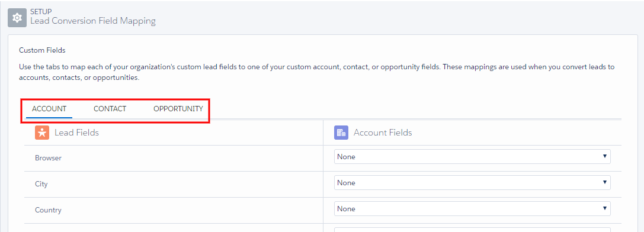Click the Custom Fields section heading

[x=42, y=50]
